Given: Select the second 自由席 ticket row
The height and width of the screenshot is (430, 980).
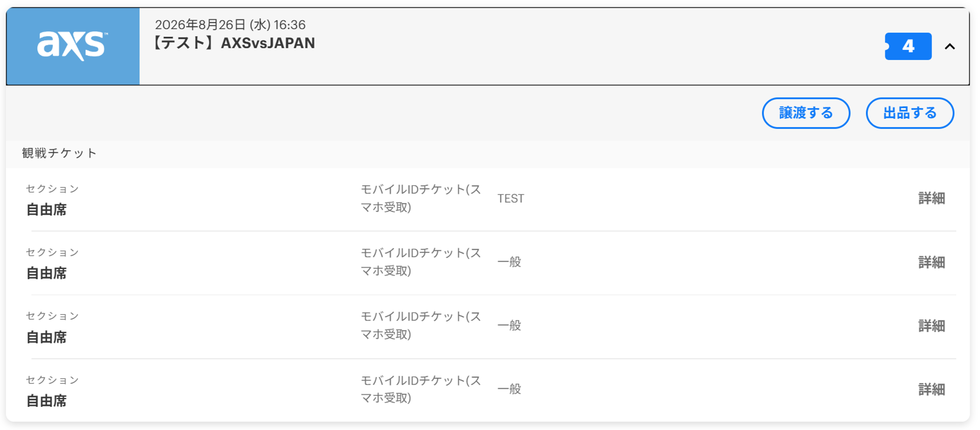Looking at the screenshot, I should click(488, 263).
